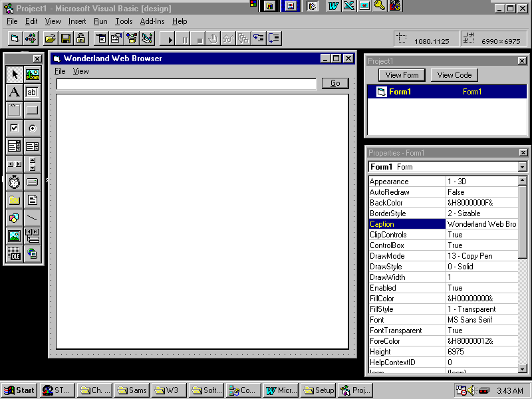The image size is (532, 399).
Task: Pick the TextBox control tool
Action: (32, 92)
